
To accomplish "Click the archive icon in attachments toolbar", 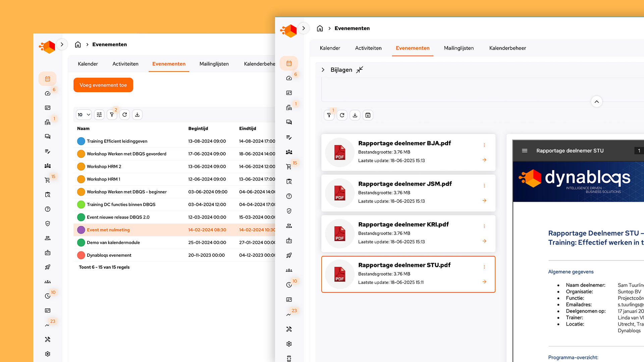I will 368,115.
